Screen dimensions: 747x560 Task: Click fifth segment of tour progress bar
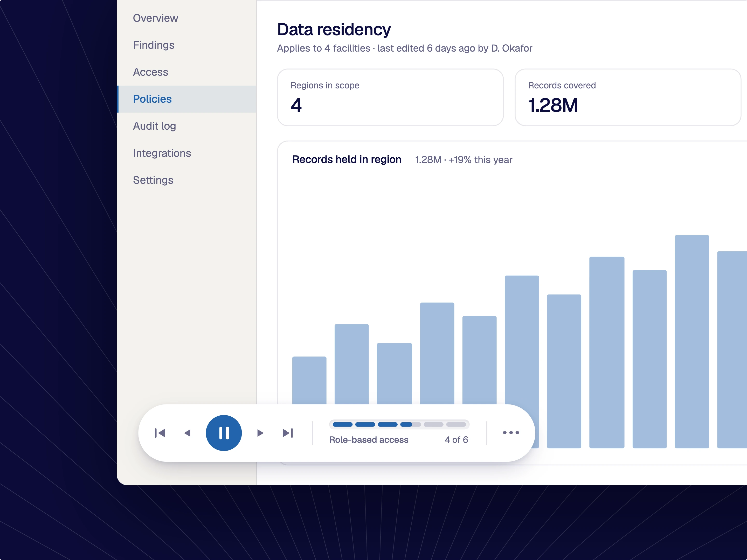point(434,424)
